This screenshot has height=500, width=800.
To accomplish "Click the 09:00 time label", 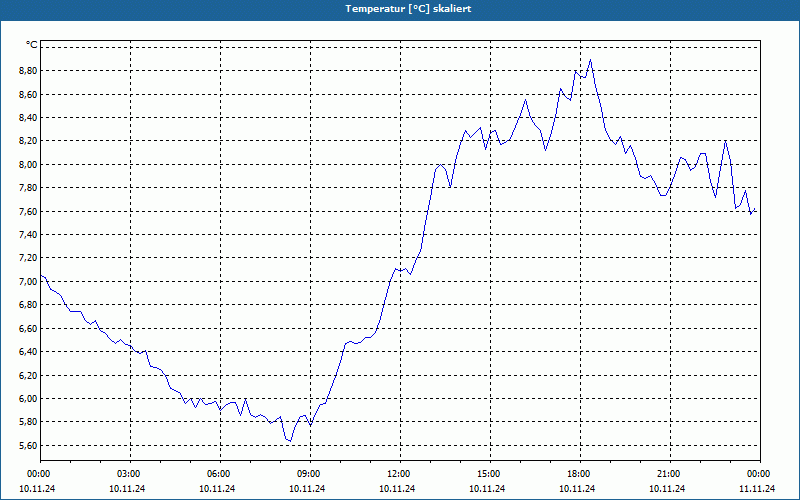I will [310, 474].
